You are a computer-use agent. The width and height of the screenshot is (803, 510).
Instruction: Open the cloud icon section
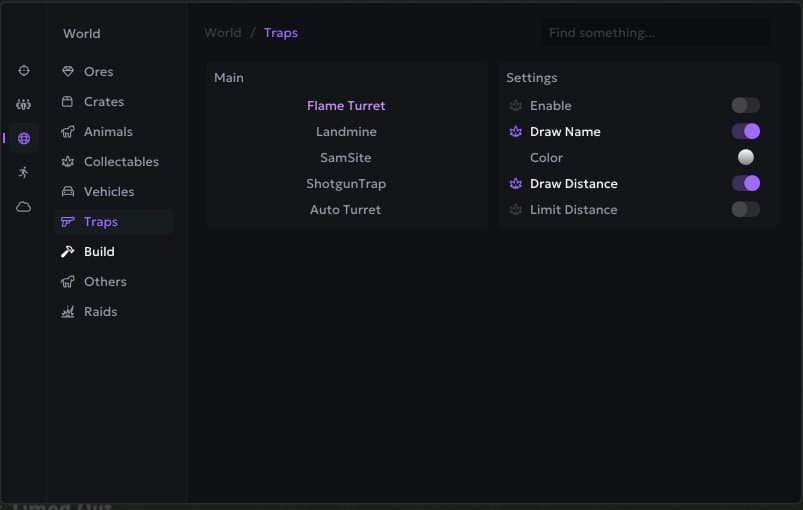pos(24,206)
